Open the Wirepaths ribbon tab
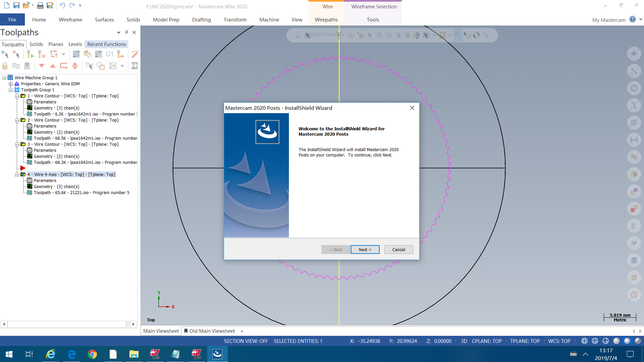This screenshot has width=644, height=362. 326,20
